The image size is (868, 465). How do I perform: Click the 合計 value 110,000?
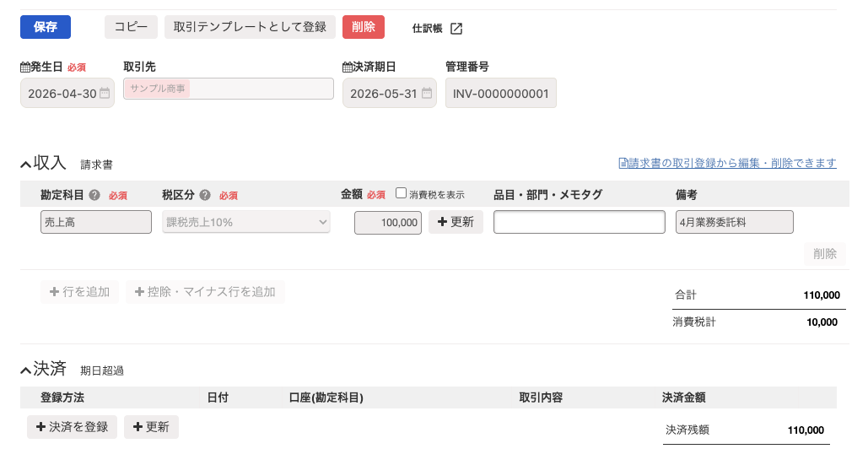point(822,295)
